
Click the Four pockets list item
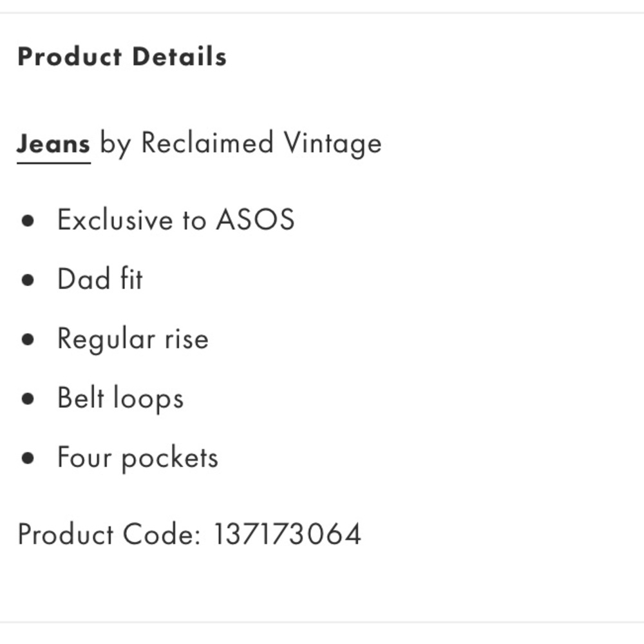(138, 457)
